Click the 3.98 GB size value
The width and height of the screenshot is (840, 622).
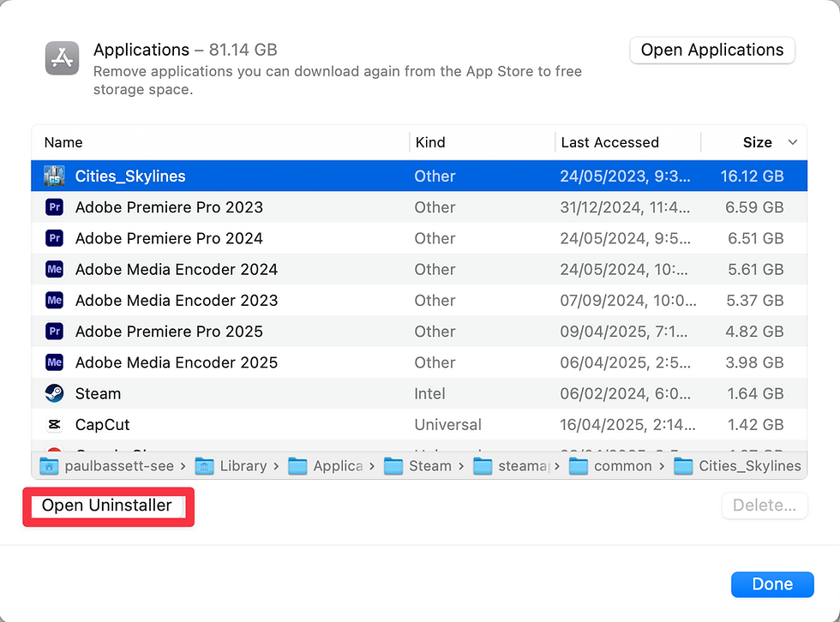coord(754,362)
